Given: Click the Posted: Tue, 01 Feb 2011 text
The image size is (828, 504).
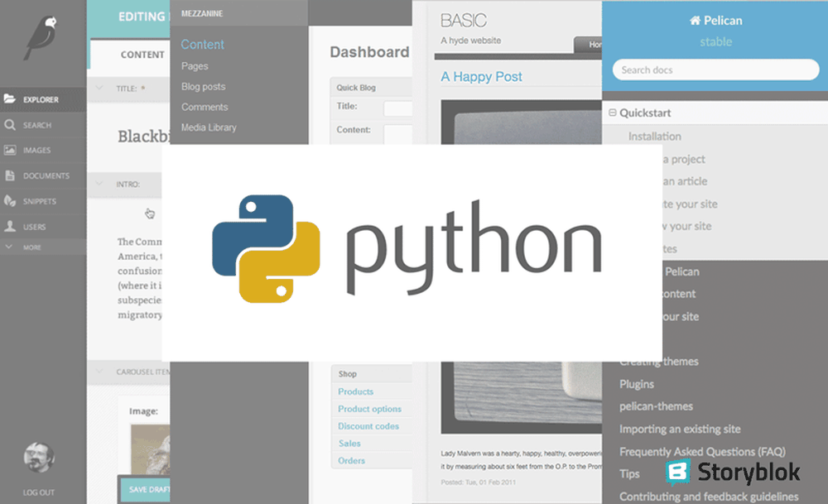Looking at the screenshot, I should (479, 482).
